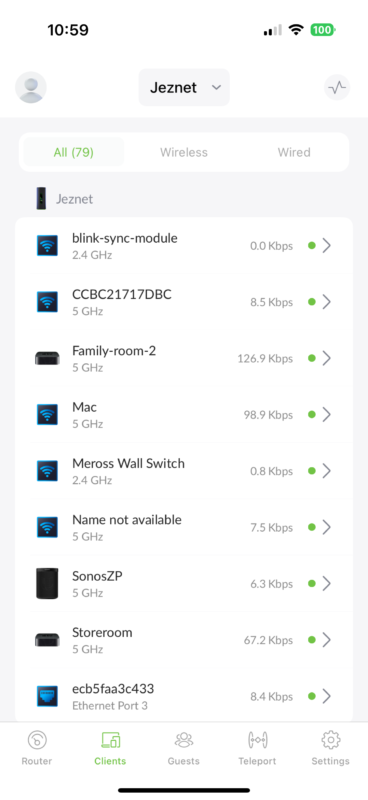
Task: Open the Guests tab icon
Action: point(184,739)
